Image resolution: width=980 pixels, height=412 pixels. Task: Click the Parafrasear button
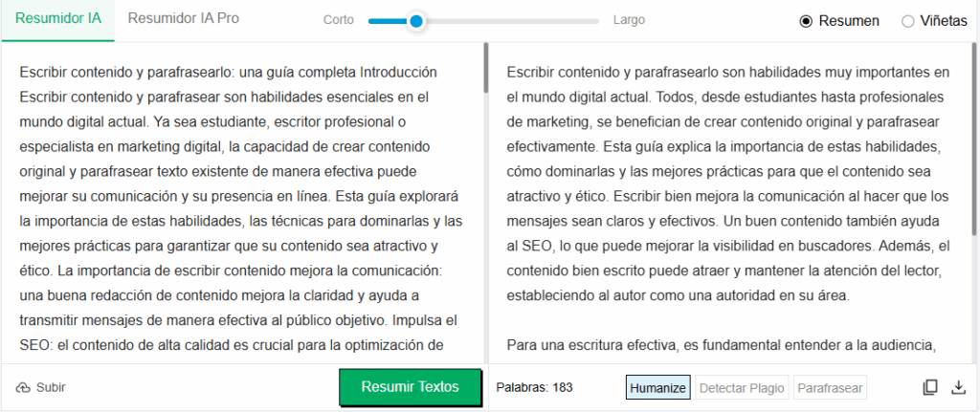click(x=830, y=387)
